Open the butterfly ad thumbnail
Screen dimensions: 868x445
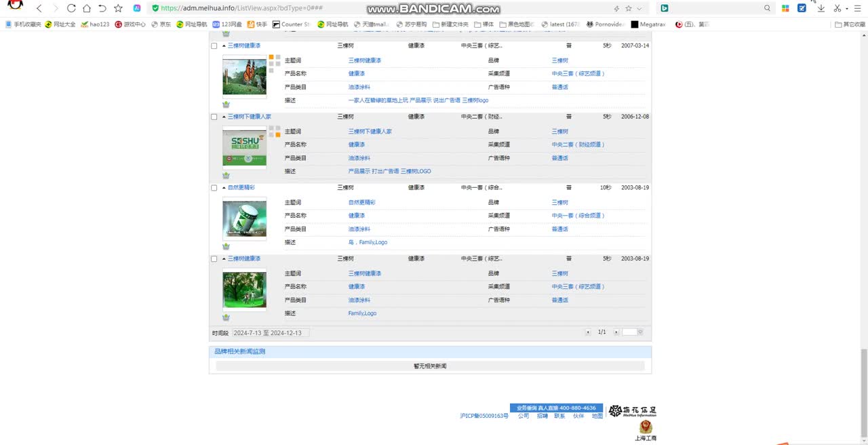(244, 77)
